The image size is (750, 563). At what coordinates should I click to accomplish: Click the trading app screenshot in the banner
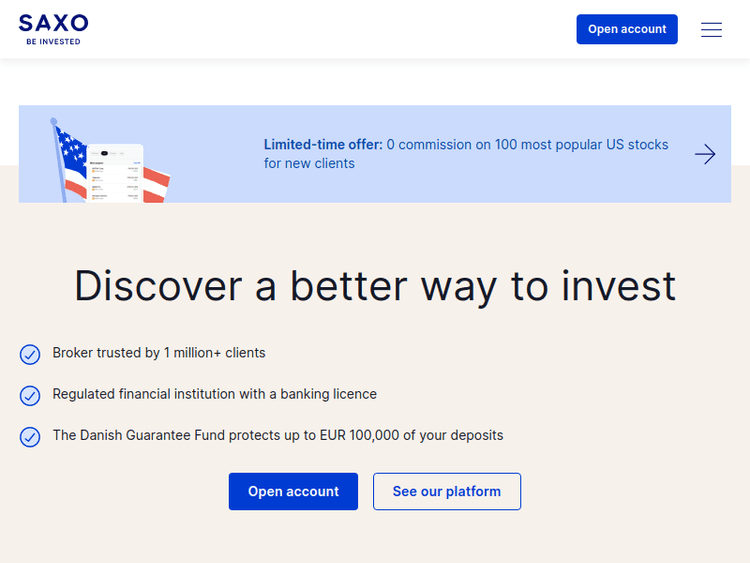tap(116, 174)
